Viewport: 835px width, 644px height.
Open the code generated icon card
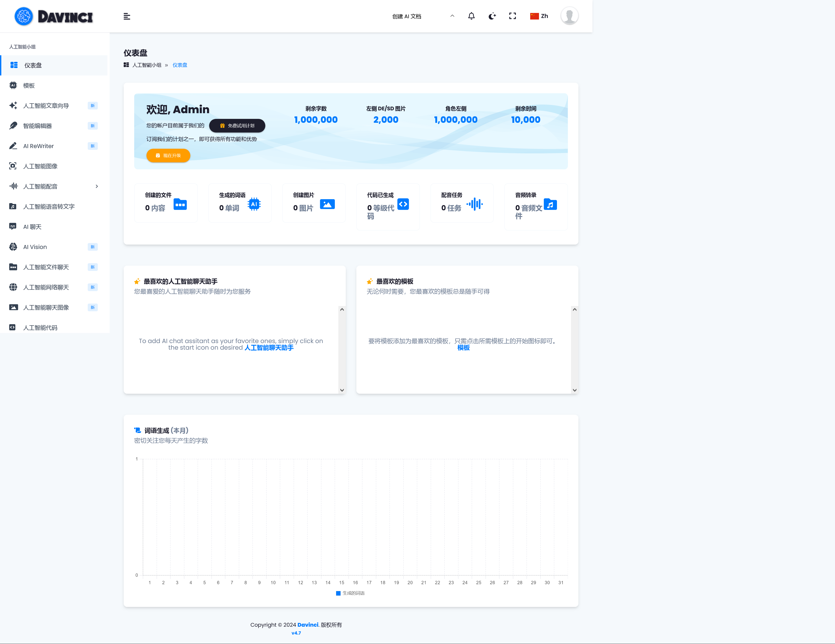(x=403, y=204)
